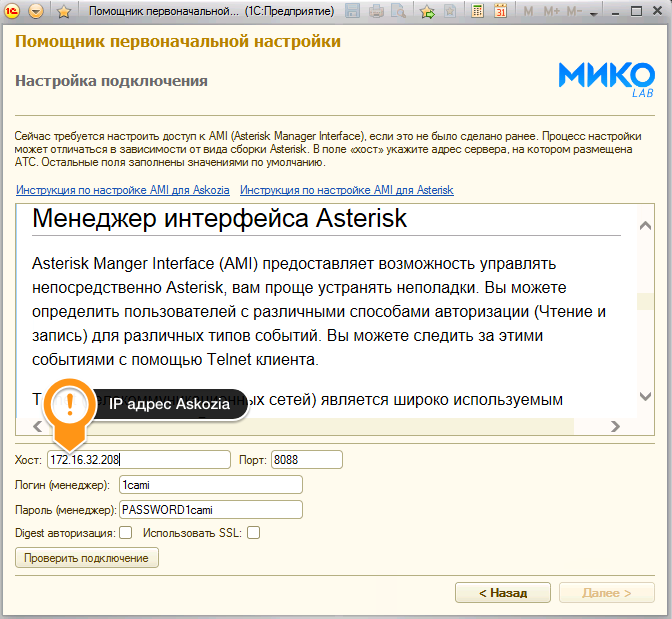
Task: Open the main menu round dropdown button
Action: [x=36, y=11]
